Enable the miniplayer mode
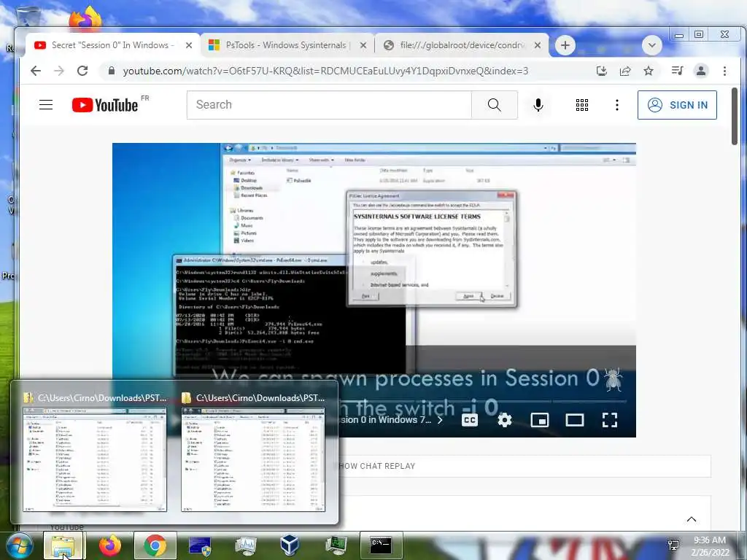 [x=539, y=420]
